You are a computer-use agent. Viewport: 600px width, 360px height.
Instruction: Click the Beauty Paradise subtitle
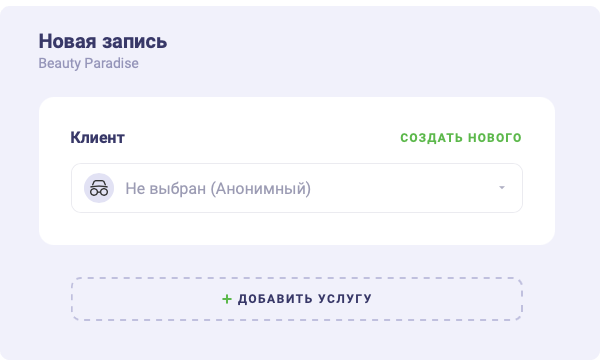coord(88,63)
